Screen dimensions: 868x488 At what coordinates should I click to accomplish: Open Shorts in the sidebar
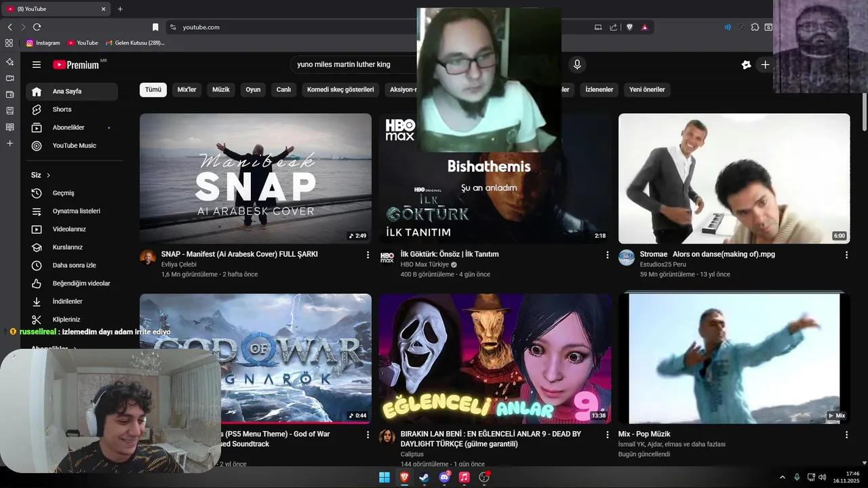pyautogui.click(x=72, y=109)
